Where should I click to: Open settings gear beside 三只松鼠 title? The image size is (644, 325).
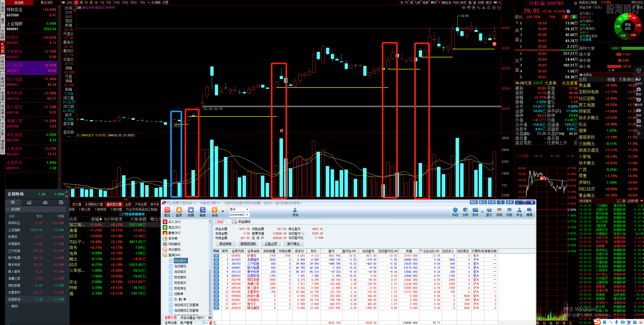pyautogui.click(x=575, y=3)
